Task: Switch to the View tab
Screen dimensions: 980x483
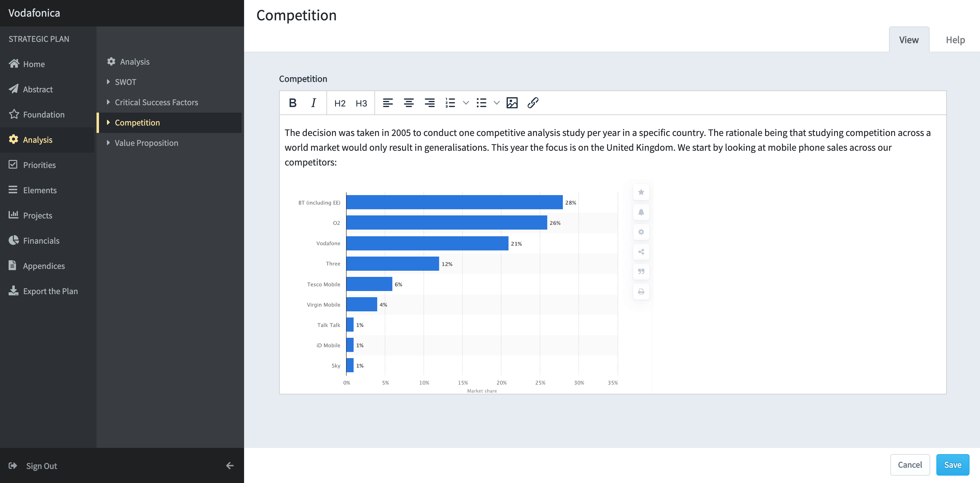Action: tap(909, 40)
